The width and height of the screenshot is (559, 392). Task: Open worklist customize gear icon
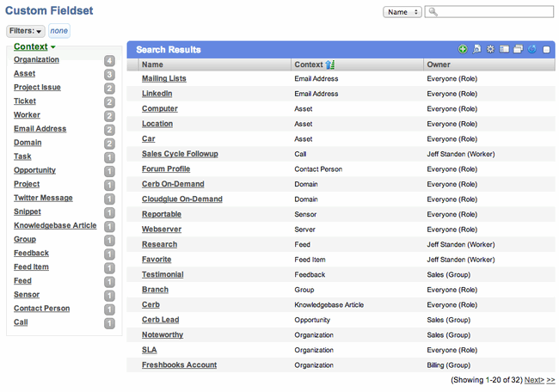click(490, 49)
